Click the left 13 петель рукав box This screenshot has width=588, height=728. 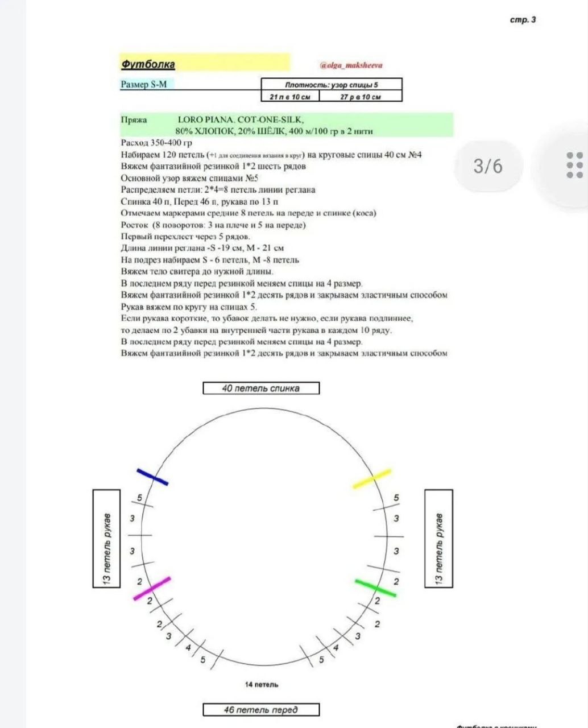pos(106,539)
